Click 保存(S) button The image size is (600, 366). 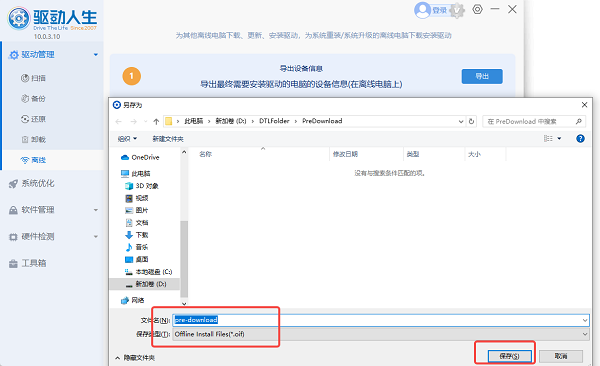[x=509, y=356]
